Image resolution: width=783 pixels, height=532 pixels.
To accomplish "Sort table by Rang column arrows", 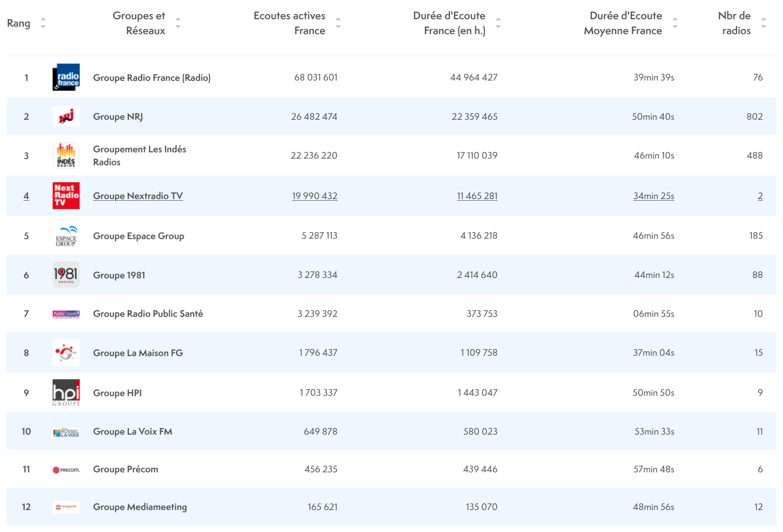I will point(43,23).
